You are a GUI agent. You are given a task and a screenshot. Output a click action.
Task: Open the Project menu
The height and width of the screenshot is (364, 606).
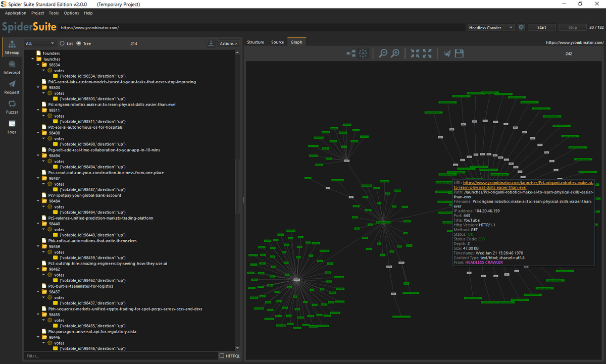coord(37,13)
